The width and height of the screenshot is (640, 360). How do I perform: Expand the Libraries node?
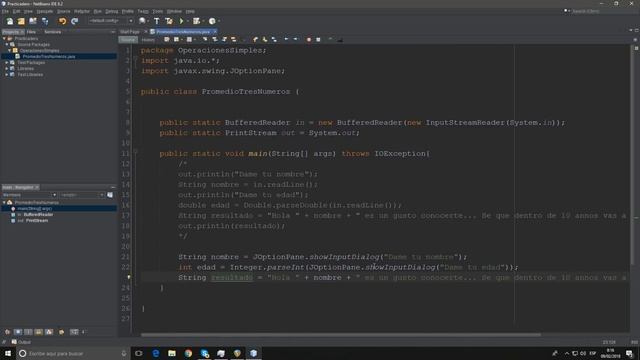click(x=7, y=69)
